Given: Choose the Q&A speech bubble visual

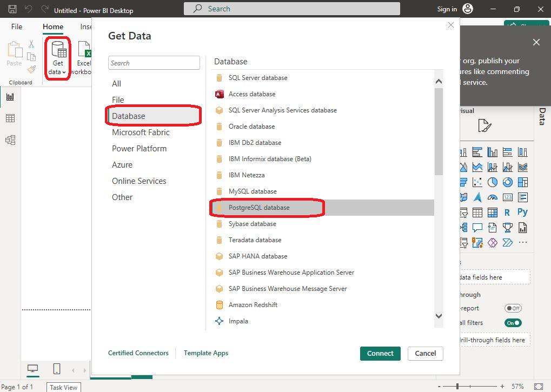Looking at the screenshot, I should pos(477,228).
